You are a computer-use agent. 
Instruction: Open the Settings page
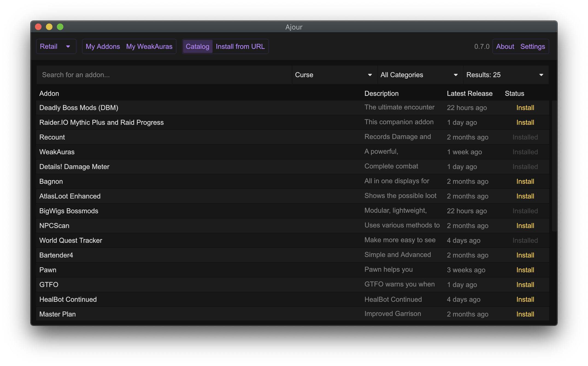pyautogui.click(x=533, y=46)
